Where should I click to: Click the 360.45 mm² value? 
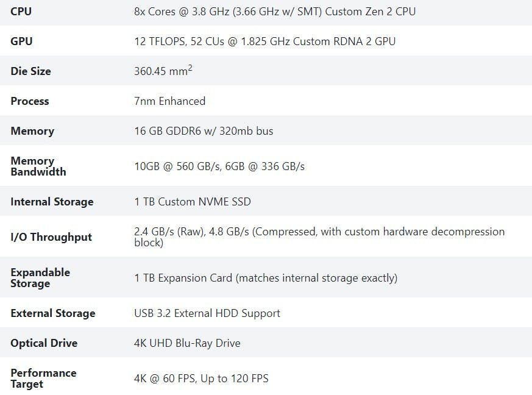tap(163, 71)
